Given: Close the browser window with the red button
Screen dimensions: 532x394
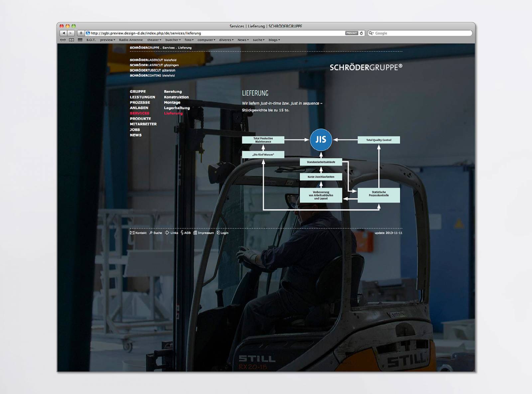Looking at the screenshot, I should point(62,26).
